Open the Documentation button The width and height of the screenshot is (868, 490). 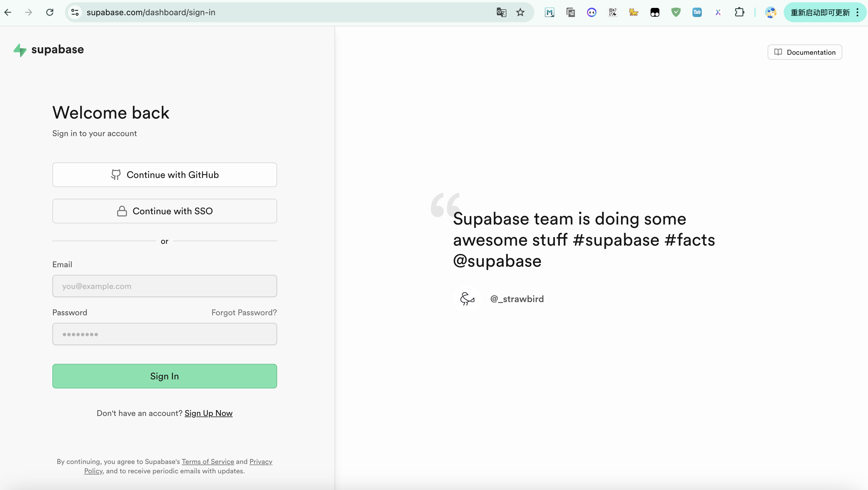click(x=805, y=52)
